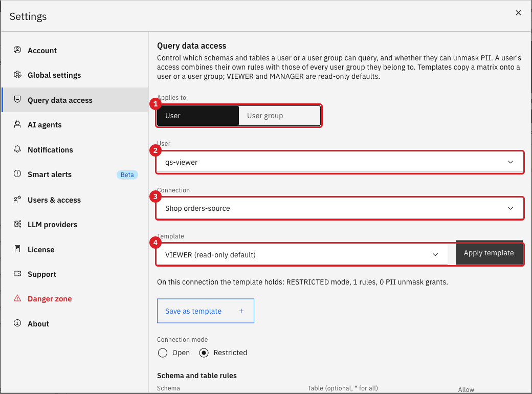Click the Query data access shield icon

click(17, 99)
